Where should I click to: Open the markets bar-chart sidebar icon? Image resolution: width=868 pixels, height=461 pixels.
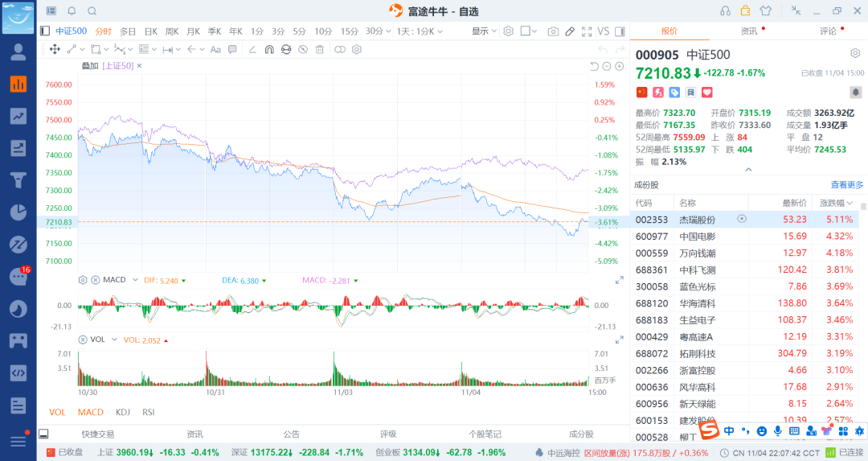coord(18,84)
